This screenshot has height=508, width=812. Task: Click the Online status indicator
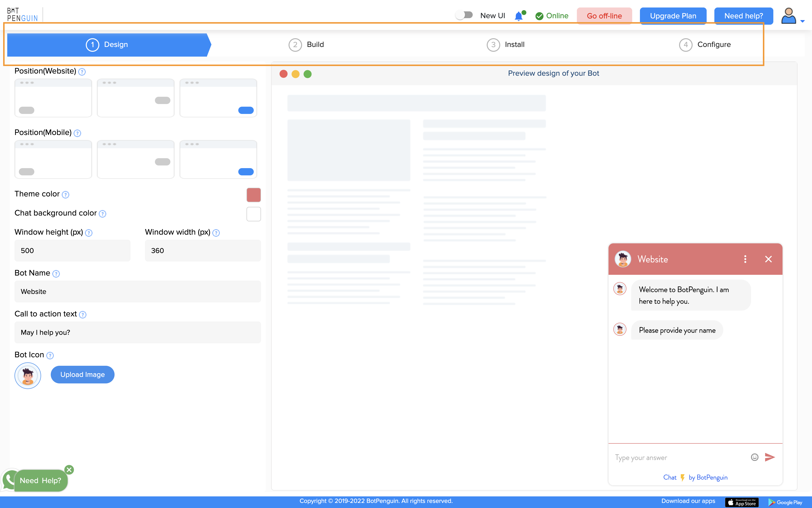(552, 16)
